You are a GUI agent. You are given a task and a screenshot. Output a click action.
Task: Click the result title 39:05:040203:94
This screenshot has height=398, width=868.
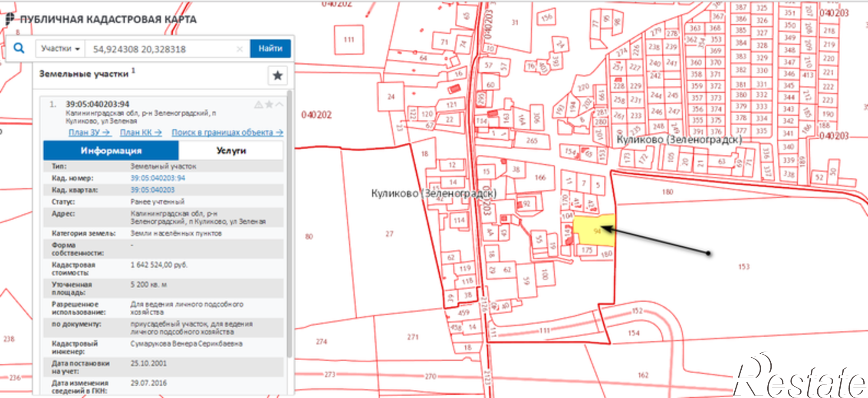point(97,104)
